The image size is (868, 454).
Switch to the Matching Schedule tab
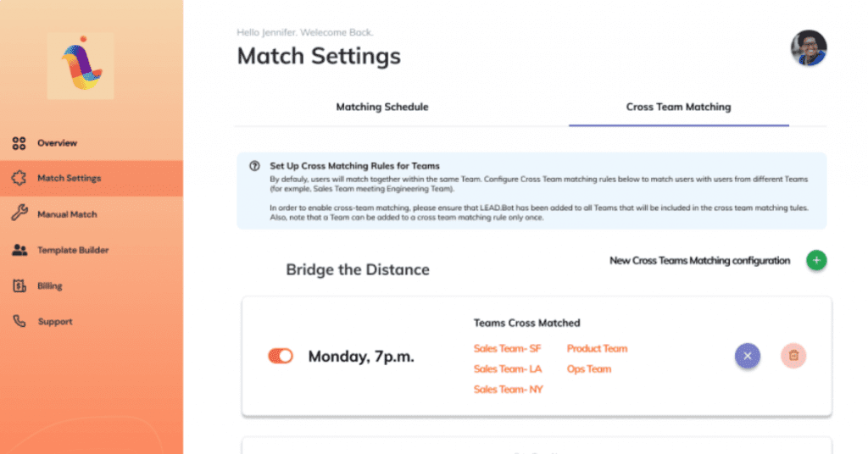coord(382,108)
